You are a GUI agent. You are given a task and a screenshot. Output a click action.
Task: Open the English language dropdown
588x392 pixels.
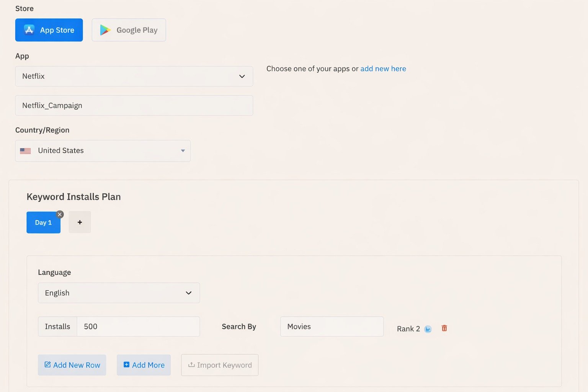pyautogui.click(x=119, y=293)
